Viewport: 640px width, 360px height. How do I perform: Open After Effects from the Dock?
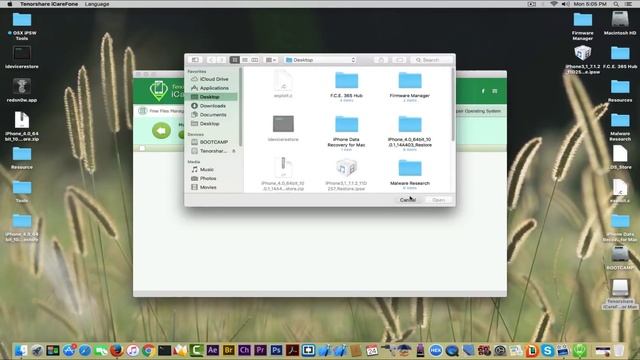(x=213, y=350)
